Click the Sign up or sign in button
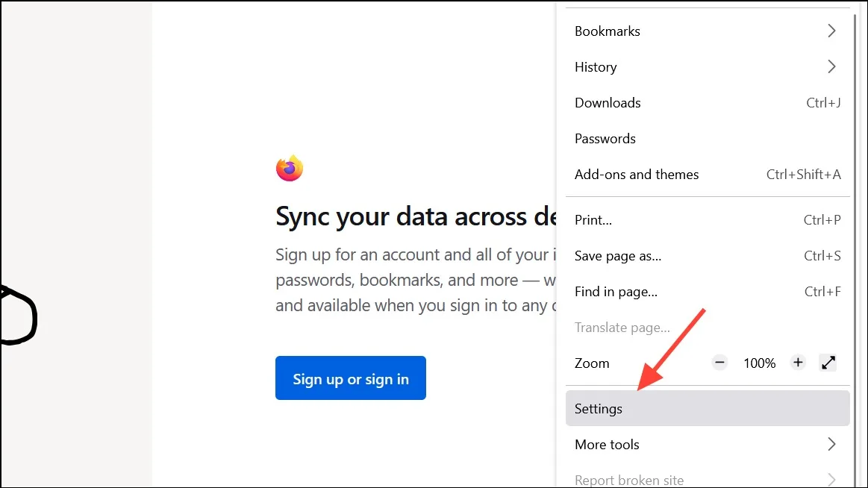868x488 pixels. pyautogui.click(x=351, y=378)
